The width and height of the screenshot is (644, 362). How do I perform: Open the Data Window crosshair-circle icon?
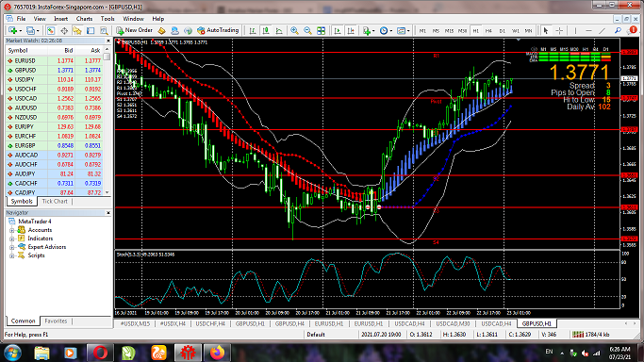64,30
